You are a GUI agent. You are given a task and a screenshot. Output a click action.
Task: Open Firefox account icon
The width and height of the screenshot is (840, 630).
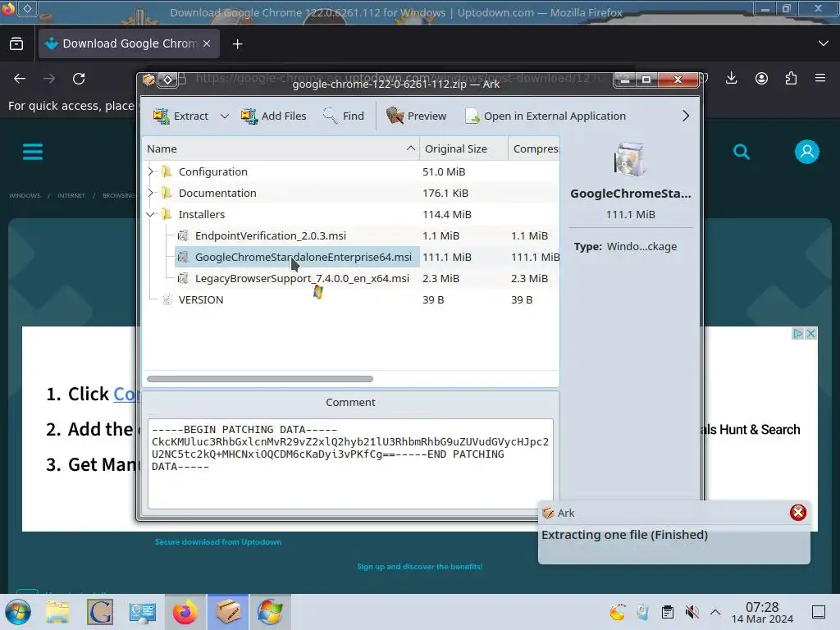pyautogui.click(x=761, y=78)
